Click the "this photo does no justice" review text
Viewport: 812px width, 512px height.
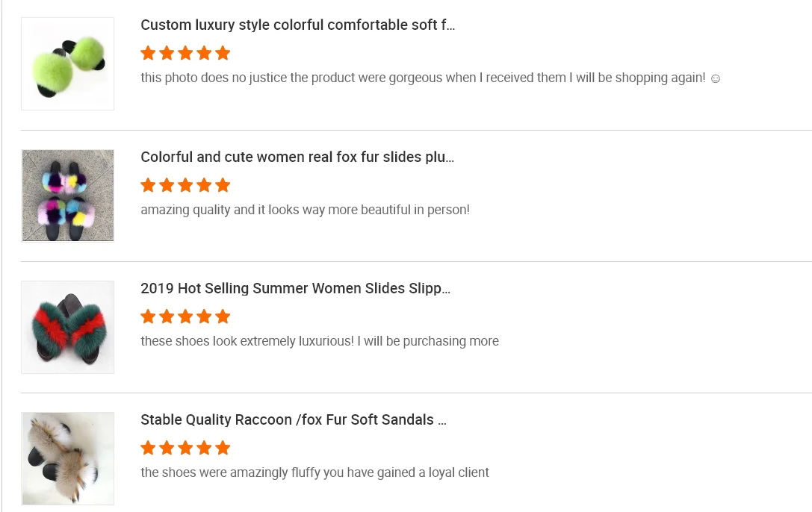tap(422, 78)
